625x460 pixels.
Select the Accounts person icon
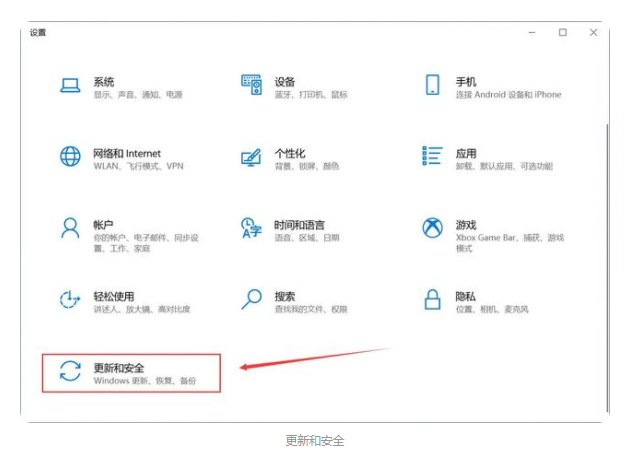point(70,229)
